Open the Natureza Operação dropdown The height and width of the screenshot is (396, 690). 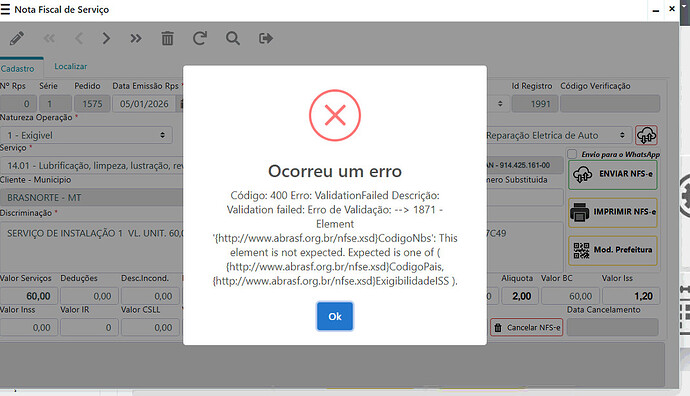(x=86, y=135)
